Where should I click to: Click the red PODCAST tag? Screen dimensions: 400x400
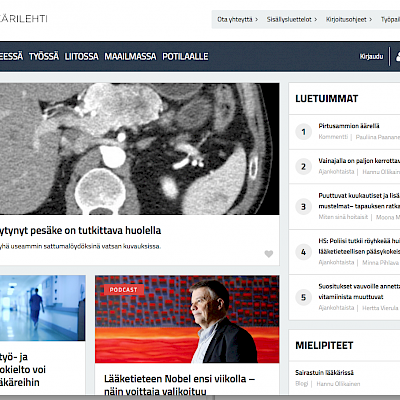[x=124, y=290]
